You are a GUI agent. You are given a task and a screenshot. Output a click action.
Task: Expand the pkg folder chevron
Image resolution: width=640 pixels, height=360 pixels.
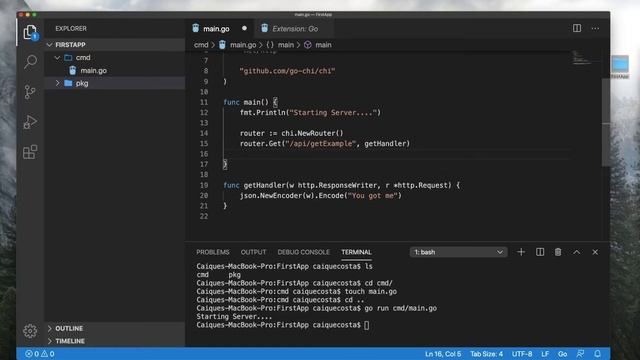click(57, 83)
